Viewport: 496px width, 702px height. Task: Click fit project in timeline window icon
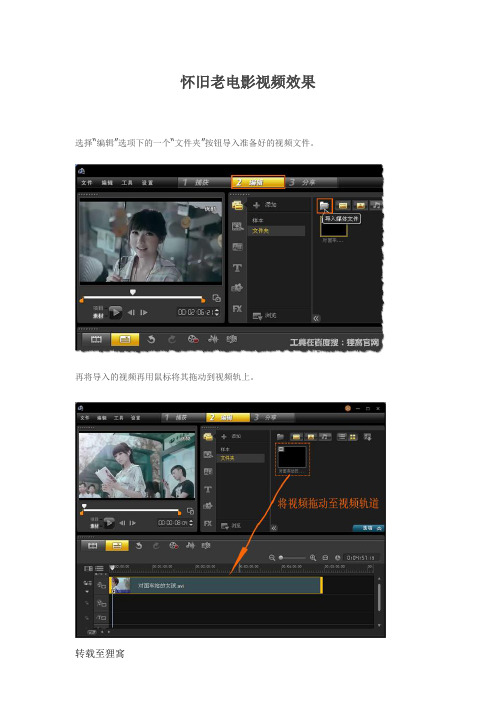325,558
